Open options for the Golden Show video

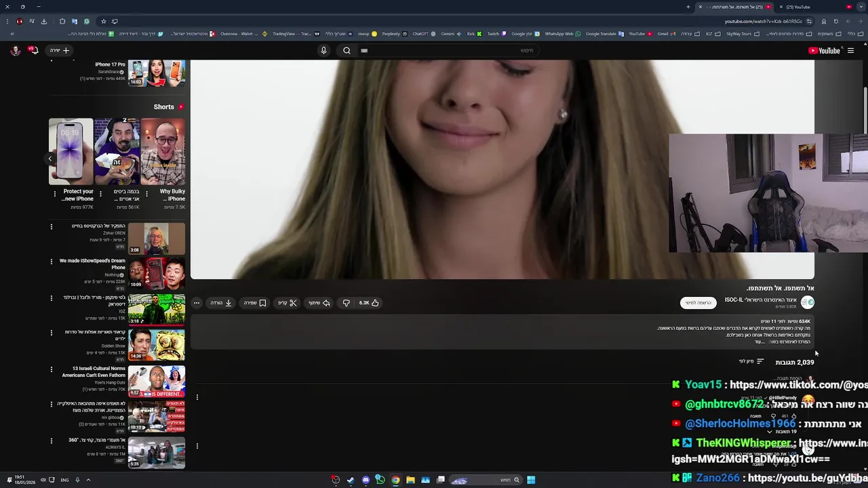tap(51, 333)
